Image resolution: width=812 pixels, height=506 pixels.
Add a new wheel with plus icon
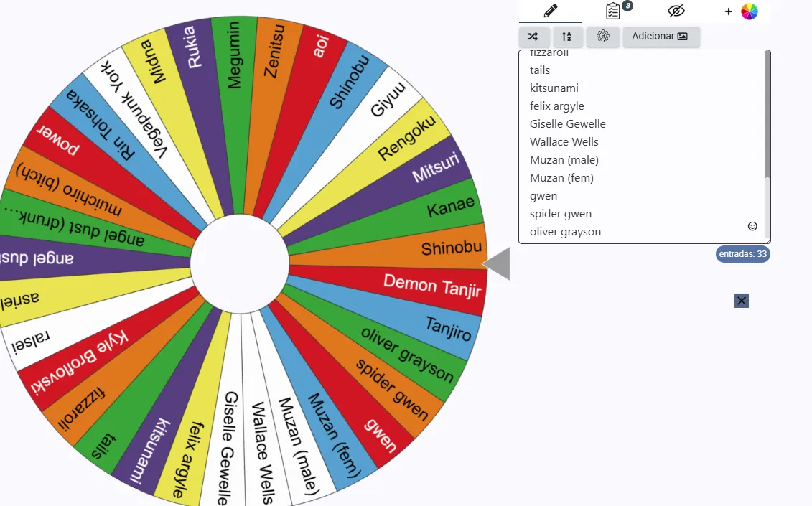tap(728, 11)
